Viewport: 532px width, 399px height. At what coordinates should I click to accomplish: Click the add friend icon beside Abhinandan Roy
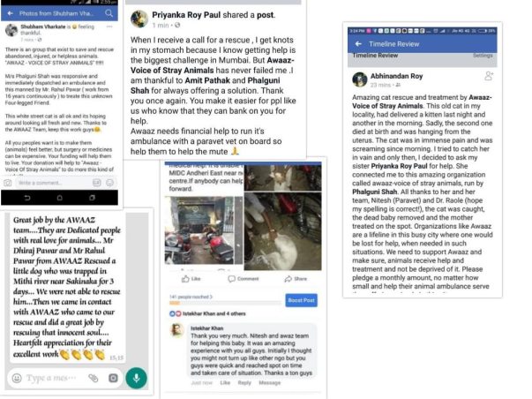click(x=489, y=76)
